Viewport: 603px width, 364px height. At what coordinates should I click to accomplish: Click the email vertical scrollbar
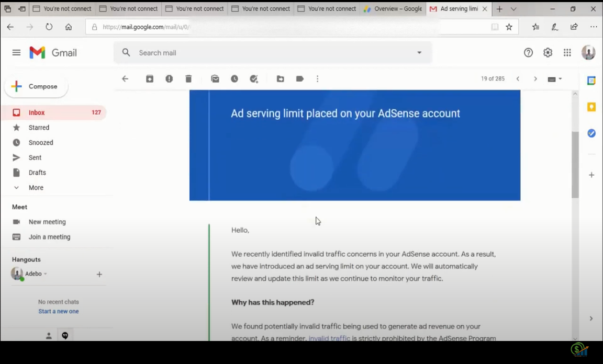pyautogui.click(x=575, y=165)
